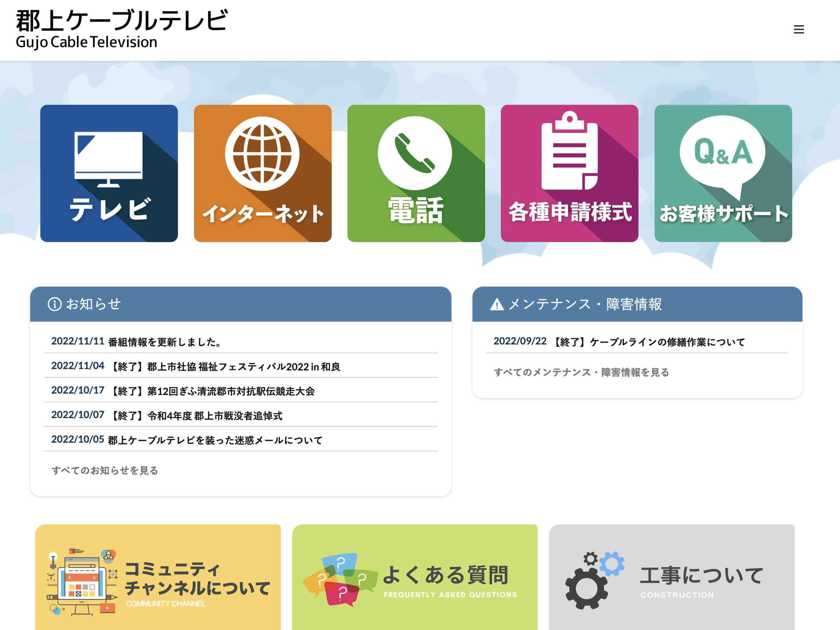
Task: Select the 電話 phone handset tile
Action: pos(416,173)
